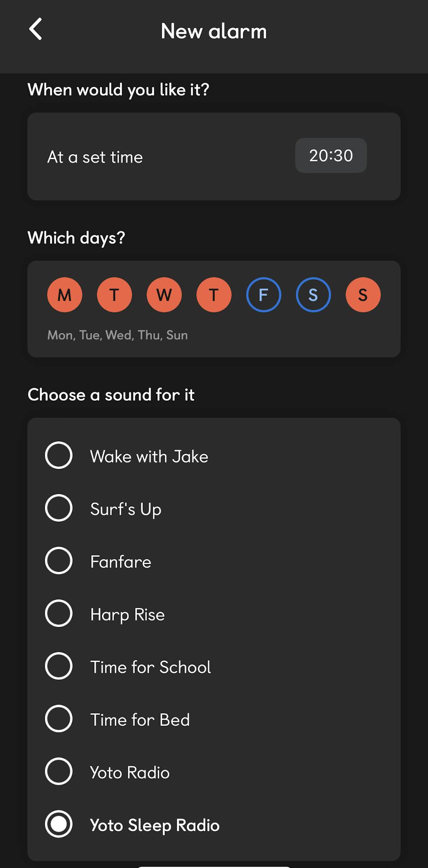Pick Yoto Radio as alarm sound
The width and height of the screenshot is (428, 868).
(x=59, y=771)
